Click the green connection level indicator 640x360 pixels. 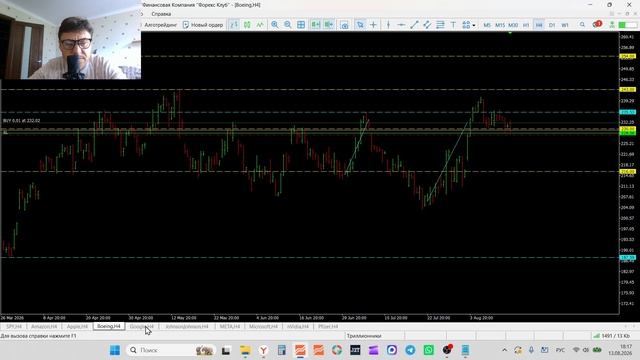click(627, 25)
